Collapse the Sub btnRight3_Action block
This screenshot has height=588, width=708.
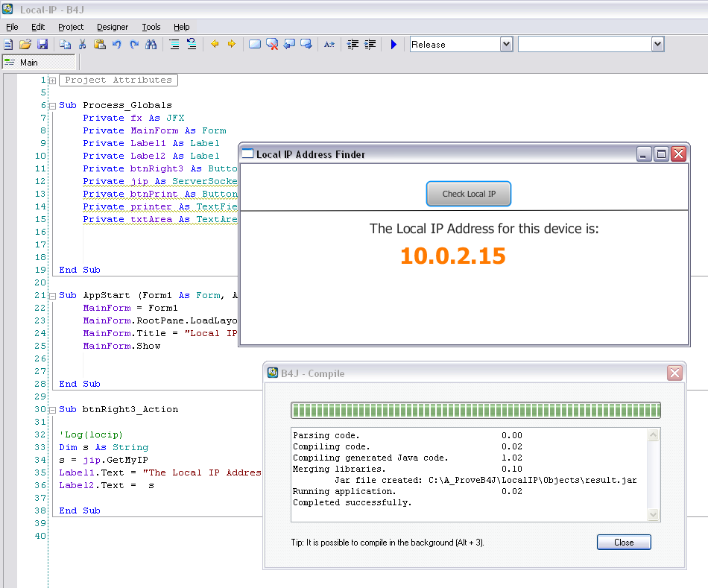tap(52, 410)
